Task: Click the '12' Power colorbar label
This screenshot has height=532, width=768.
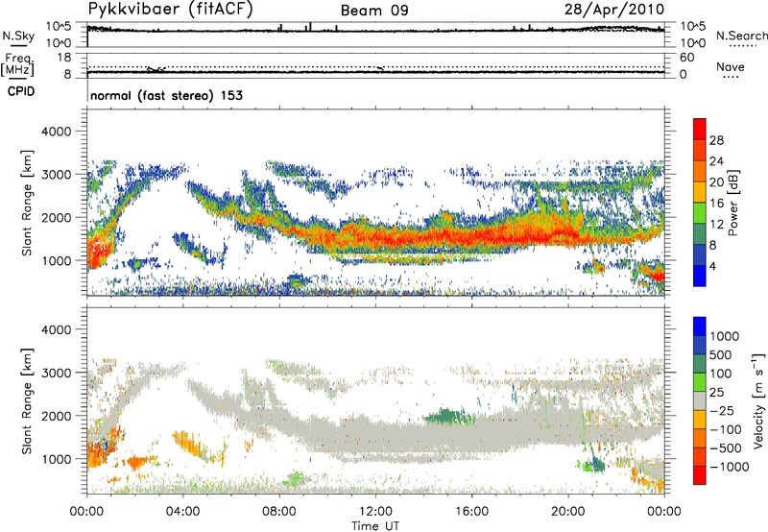Action: point(716,225)
